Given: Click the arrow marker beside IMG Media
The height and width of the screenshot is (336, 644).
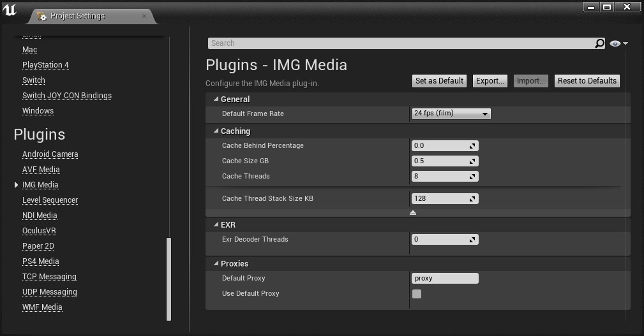Looking at the screenshot, I should click(x=16, y=185).
